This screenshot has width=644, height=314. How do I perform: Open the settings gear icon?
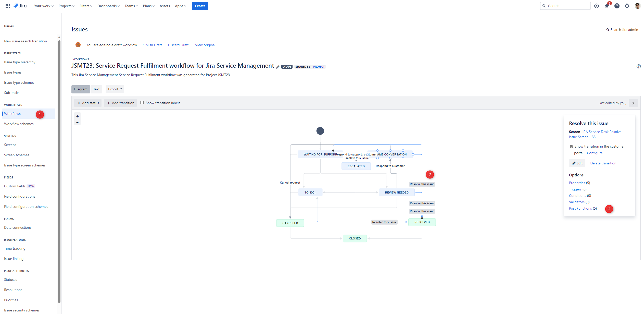point(627,6)
